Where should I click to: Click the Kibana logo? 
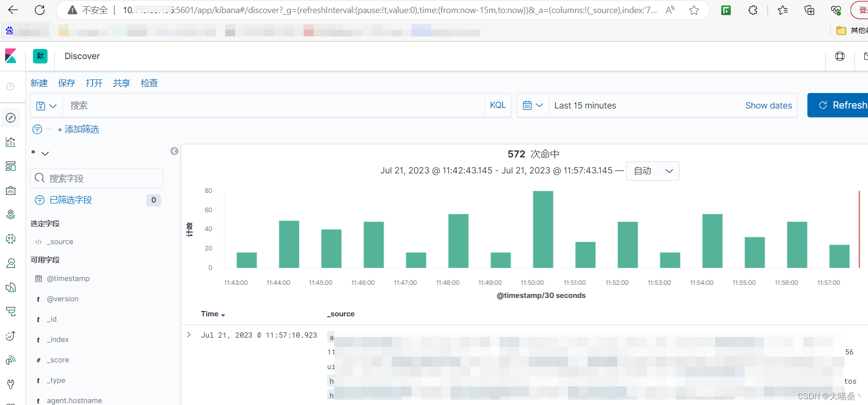tap(11, 56)
